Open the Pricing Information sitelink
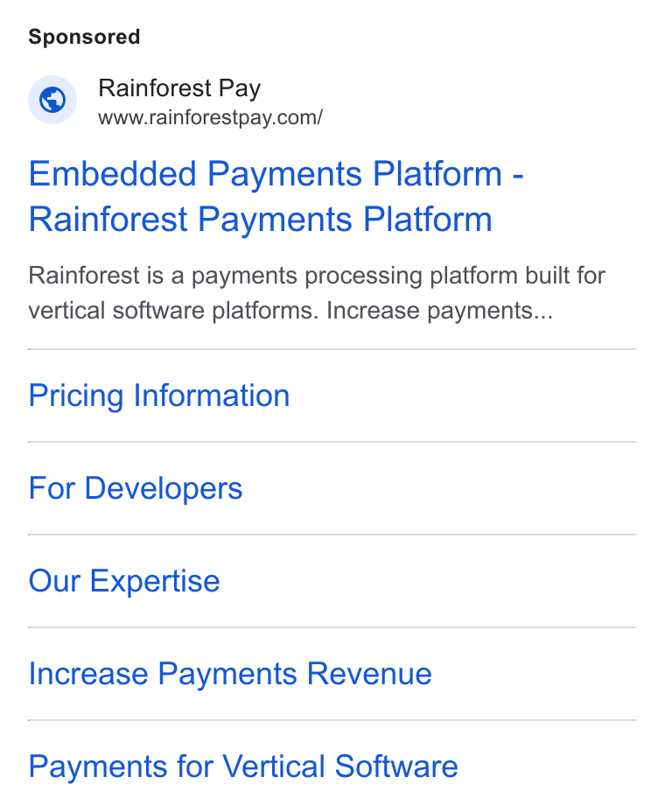 click(159, 396)
